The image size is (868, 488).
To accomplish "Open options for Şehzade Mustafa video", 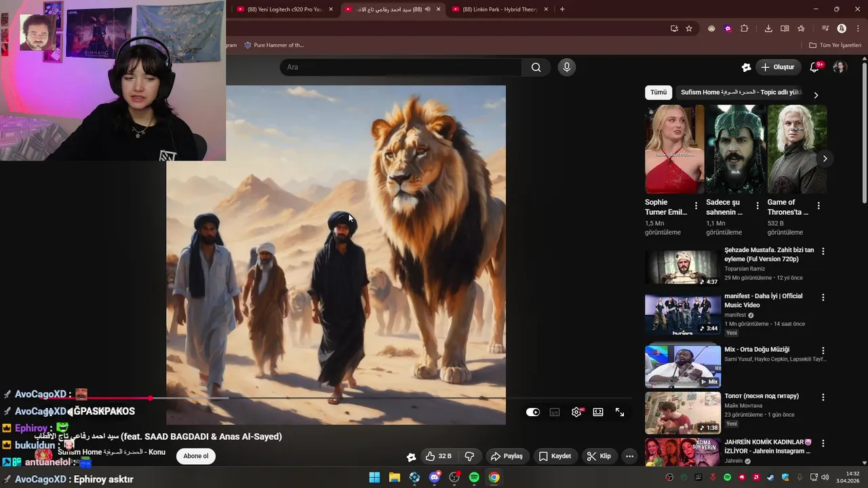I will 823,251.
